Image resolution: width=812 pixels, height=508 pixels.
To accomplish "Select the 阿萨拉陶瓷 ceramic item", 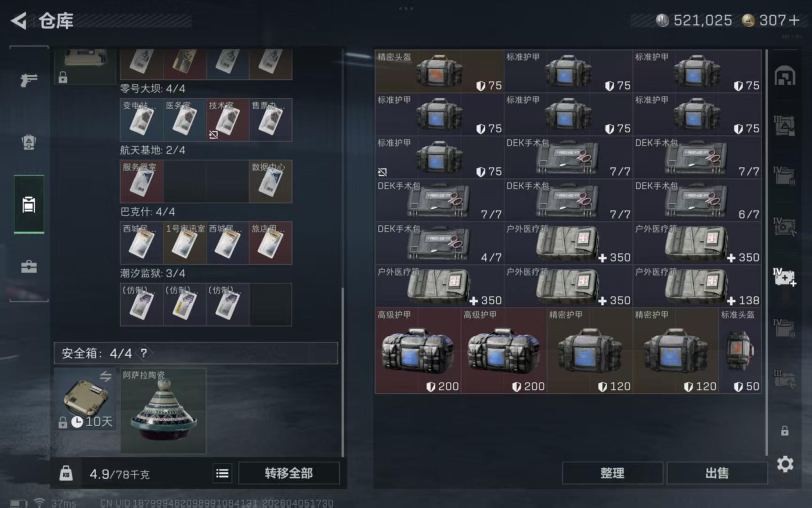I will tap(163, 411).
